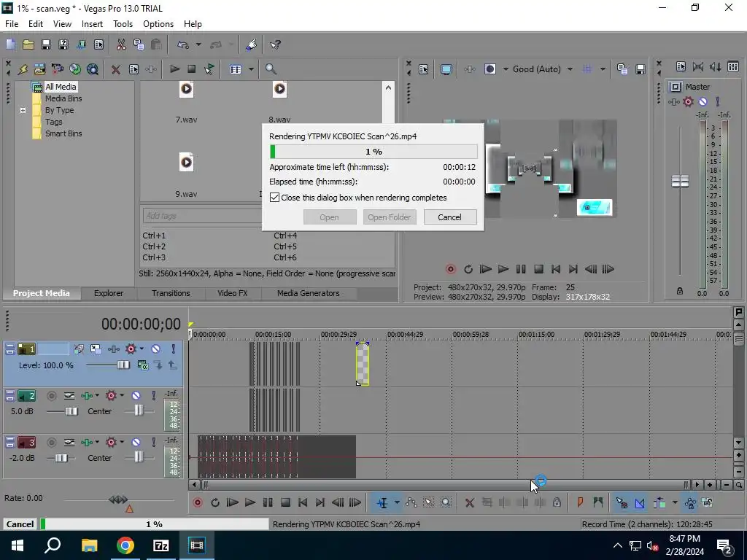Viewport: 747px width, 560px height.
Task: Click the timeline Play button
Action: pyautogui.click(x=249, y=503)
